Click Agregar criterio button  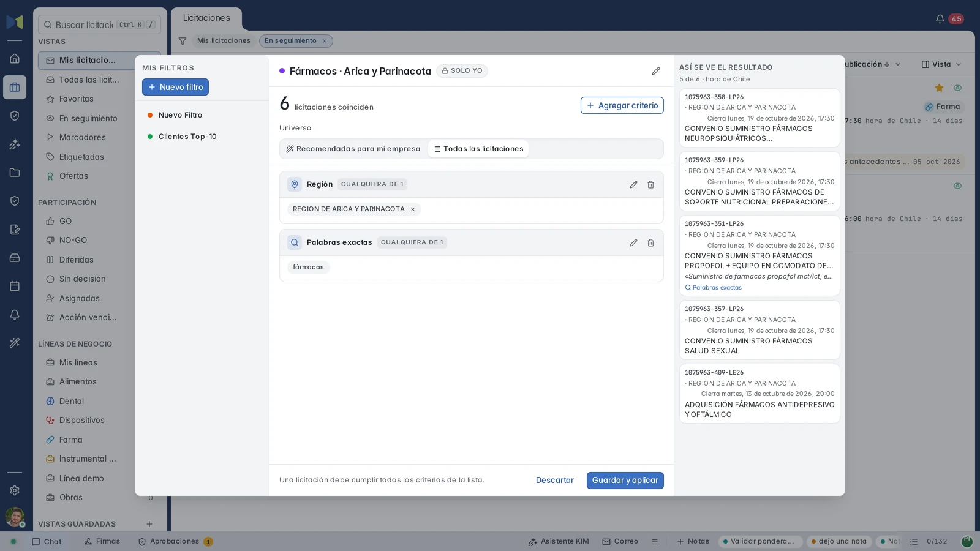[x=622, y=105]
